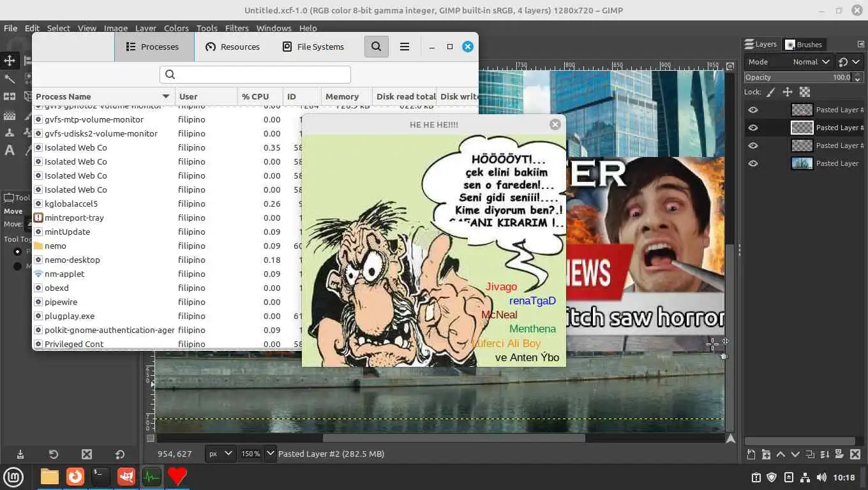Sort by the % CPU column
The width and height of the screenshot is (868, 490).
pyautogui.click(x=260, y=96)
